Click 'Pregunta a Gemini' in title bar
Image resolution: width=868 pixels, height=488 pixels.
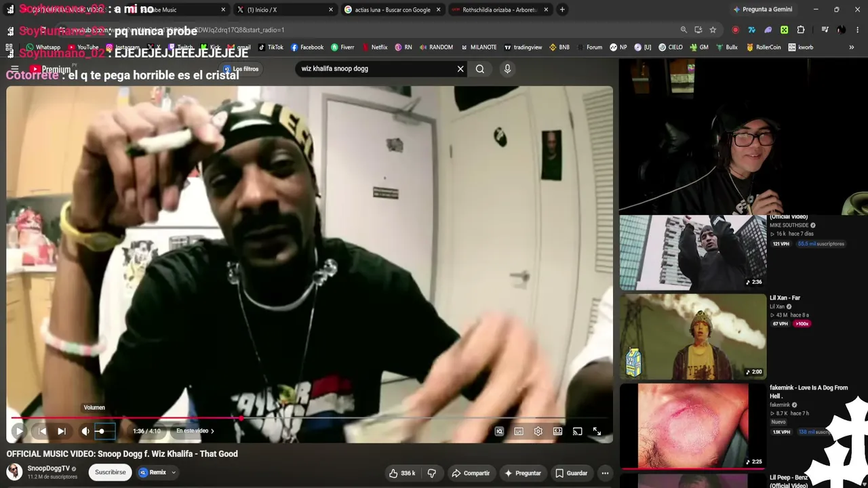click(x=762, y=9)
